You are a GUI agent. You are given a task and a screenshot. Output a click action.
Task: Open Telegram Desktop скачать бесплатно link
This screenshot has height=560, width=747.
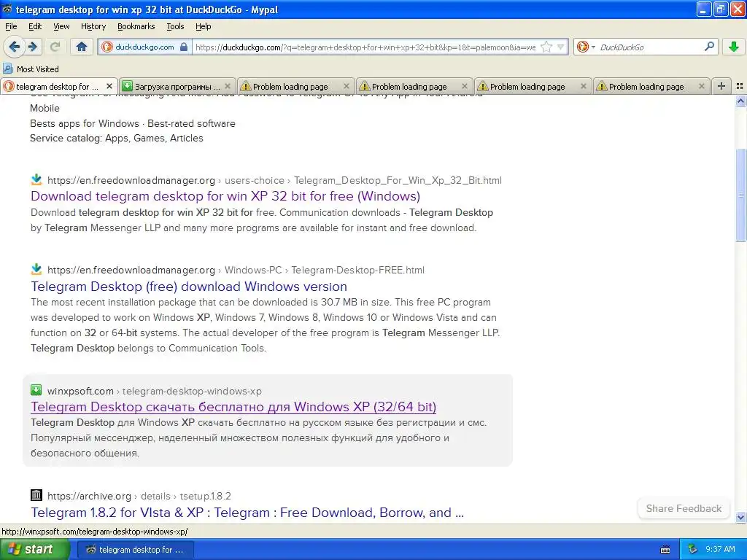pyautogui.click(x=233, y=406)
